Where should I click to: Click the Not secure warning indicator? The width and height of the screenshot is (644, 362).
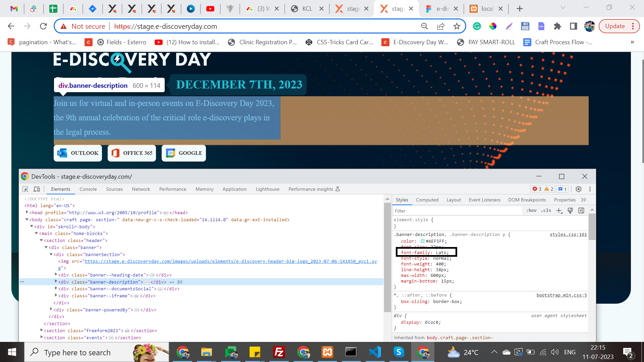(x=83, y=26)
